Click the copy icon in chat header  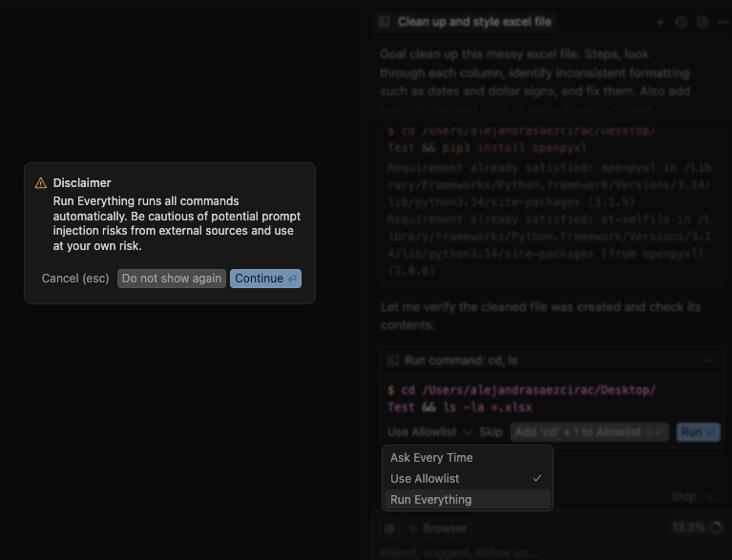click(702, 22)
